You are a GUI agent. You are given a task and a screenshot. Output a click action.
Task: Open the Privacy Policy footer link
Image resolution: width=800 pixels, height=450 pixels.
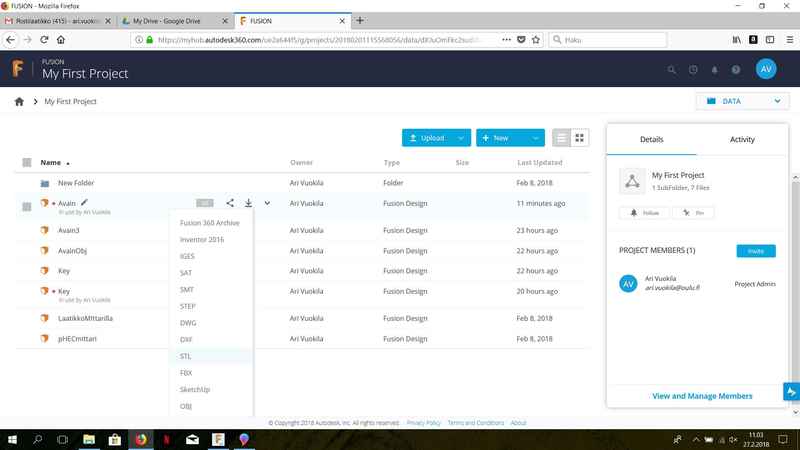pos(423,423)
